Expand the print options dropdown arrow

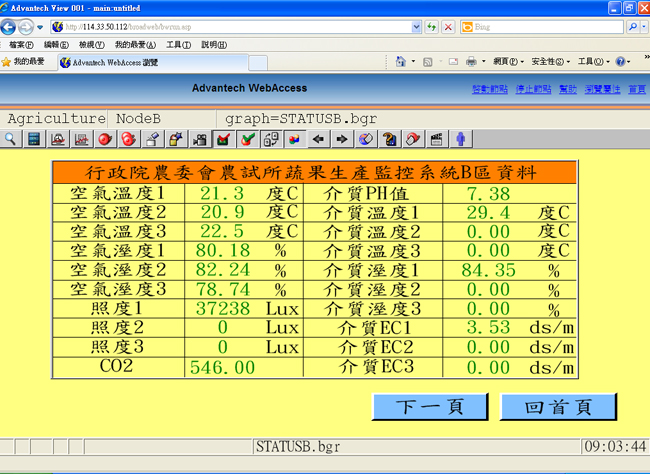tap(484, 62)
